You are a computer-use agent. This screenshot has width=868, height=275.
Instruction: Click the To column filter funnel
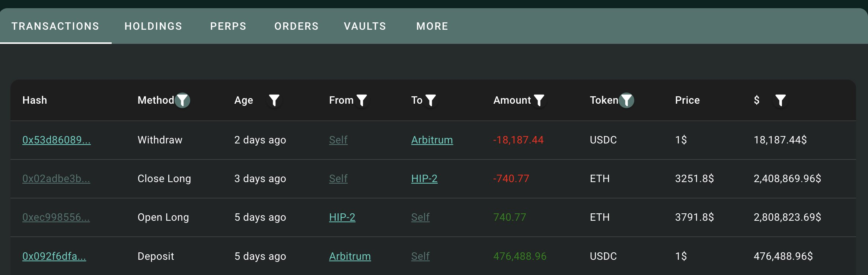pos(431,100)
